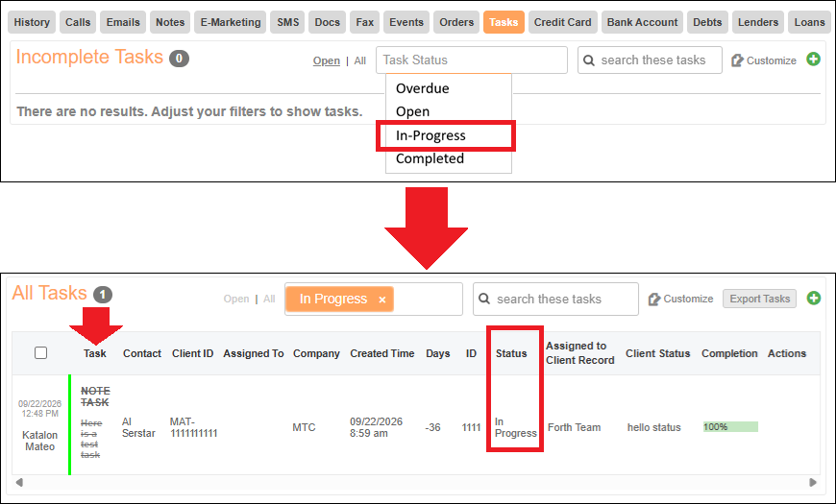The image size is (836, 504).
Task: Go to the Events tab
Action: point(406,22)
